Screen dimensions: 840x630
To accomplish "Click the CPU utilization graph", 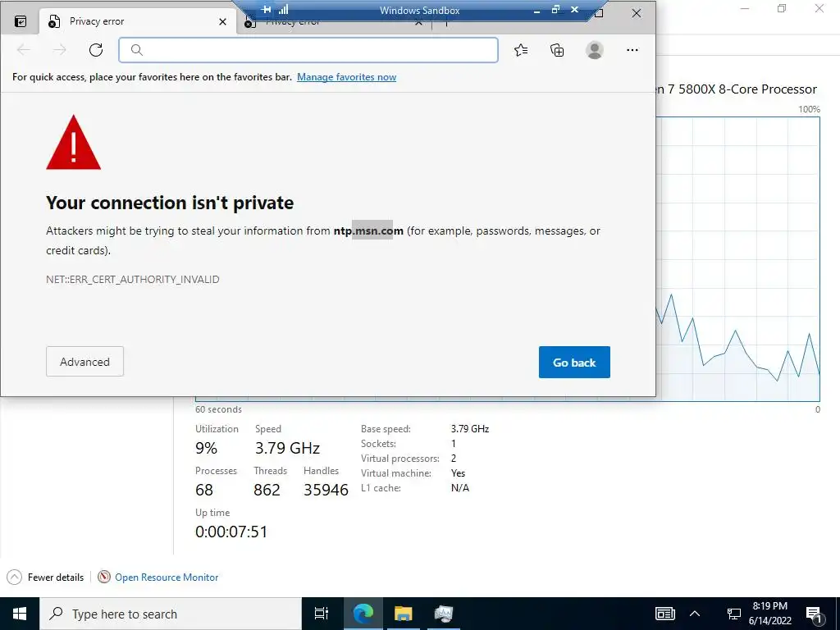I will coord(738,258).
